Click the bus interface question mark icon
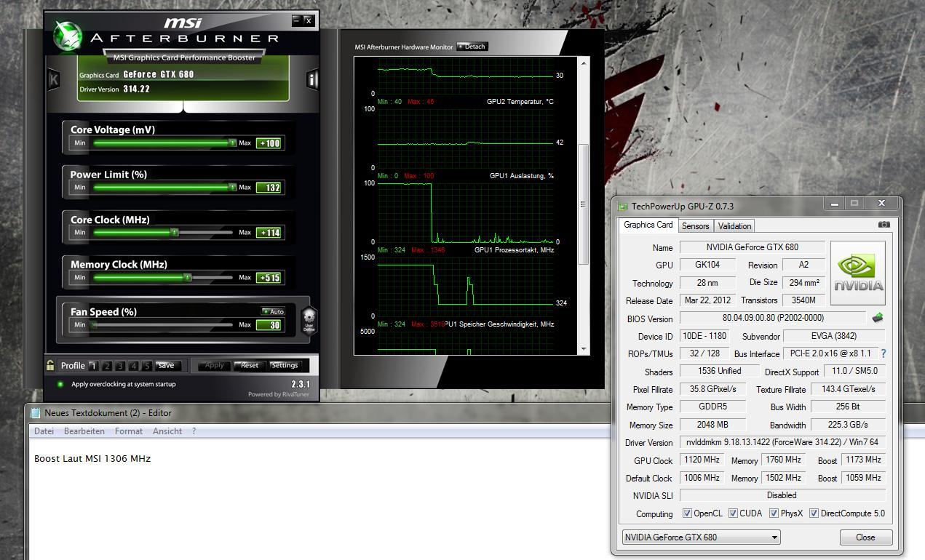925x560 pixels. 884,353
